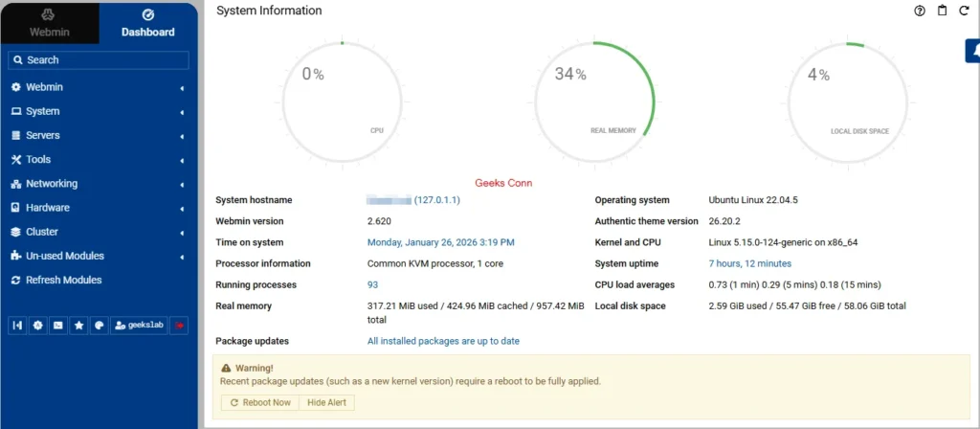Open the Servers sidebar menu label
This screenshot has height=429, width=980.
[x=43, y=135]
